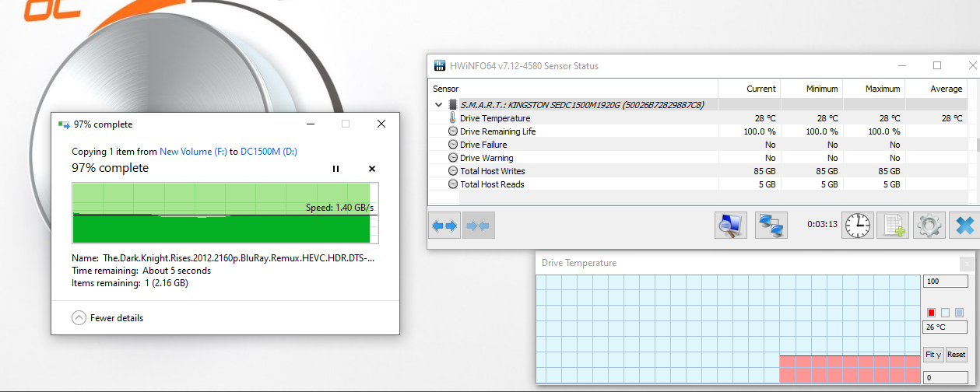The image size is (980, 392).
Task: Click the Speed: 1.40 GB/s label
Action: (x=339, y=208)
